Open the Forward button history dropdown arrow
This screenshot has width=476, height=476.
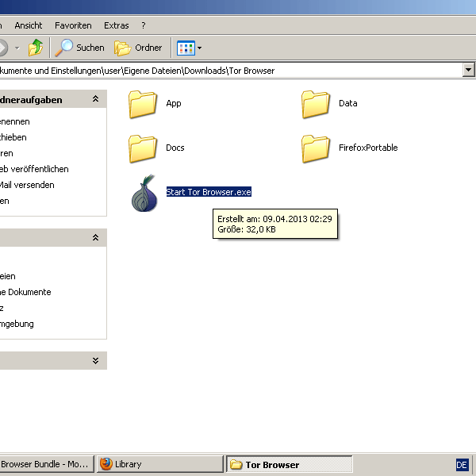(17, 48)
